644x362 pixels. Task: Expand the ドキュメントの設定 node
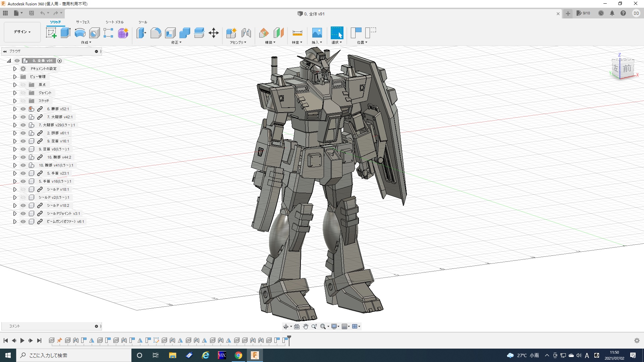tap(15, 69)
